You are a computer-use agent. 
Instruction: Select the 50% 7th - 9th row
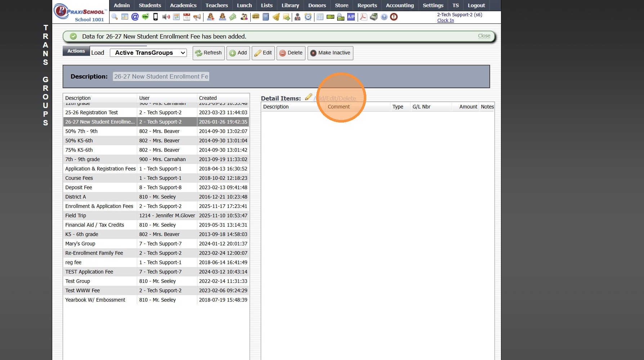156,131
